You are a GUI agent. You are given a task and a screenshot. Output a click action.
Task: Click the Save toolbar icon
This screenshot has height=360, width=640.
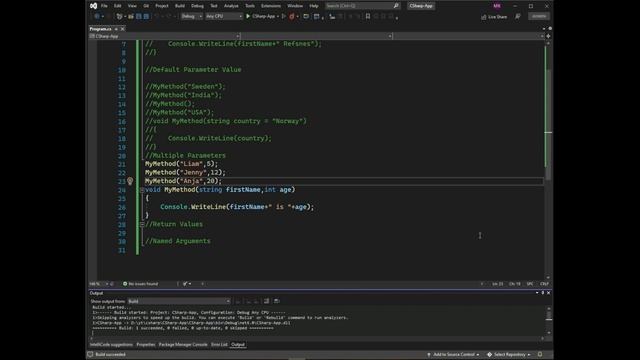pyautogui.click(x=138, y=16)
